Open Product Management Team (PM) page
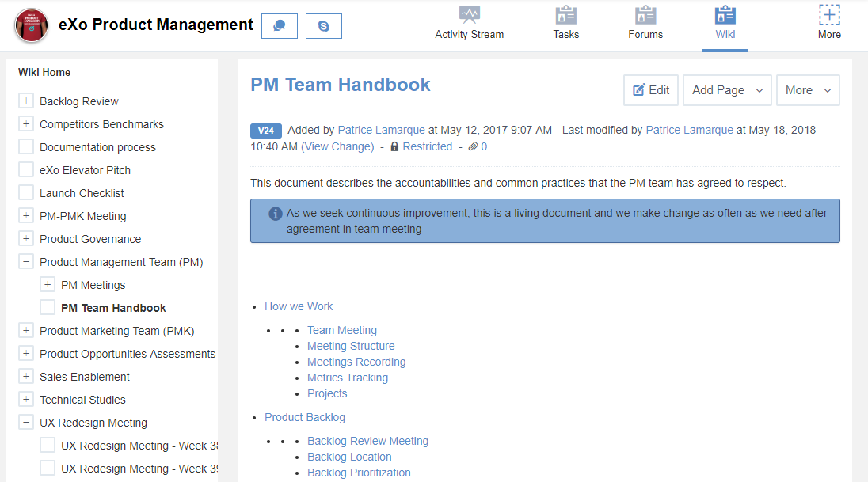 121,262
